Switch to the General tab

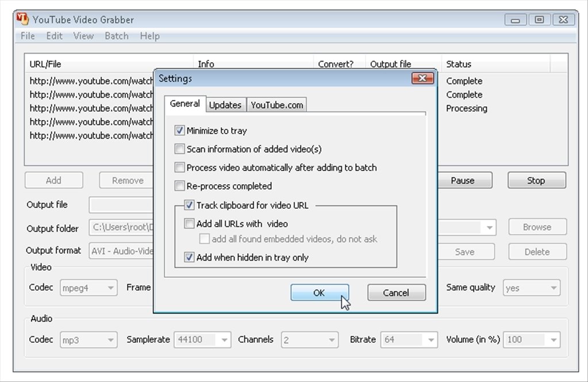(x=185, y=104)
